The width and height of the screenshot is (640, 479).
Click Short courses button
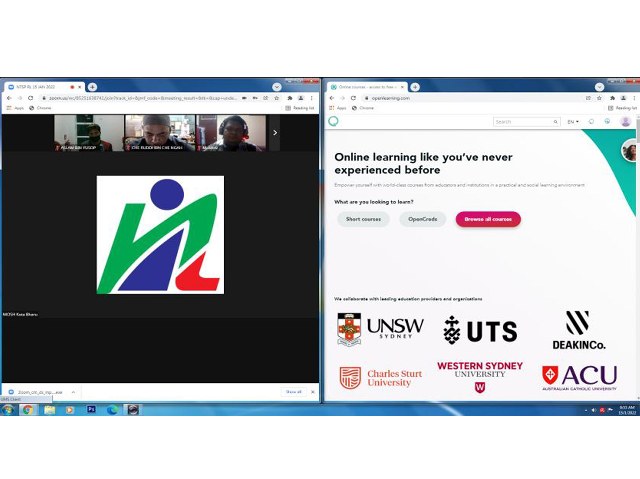tap(363, 219)
